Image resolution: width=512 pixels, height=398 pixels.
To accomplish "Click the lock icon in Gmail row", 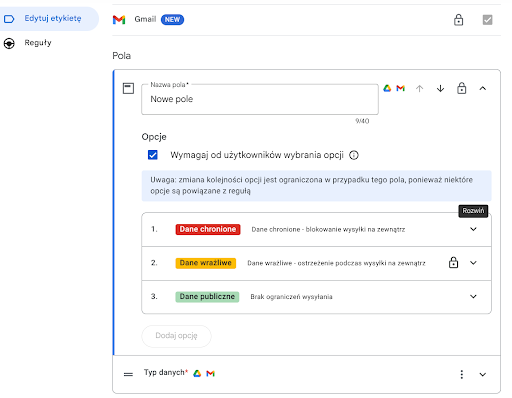I will point(458,20).
